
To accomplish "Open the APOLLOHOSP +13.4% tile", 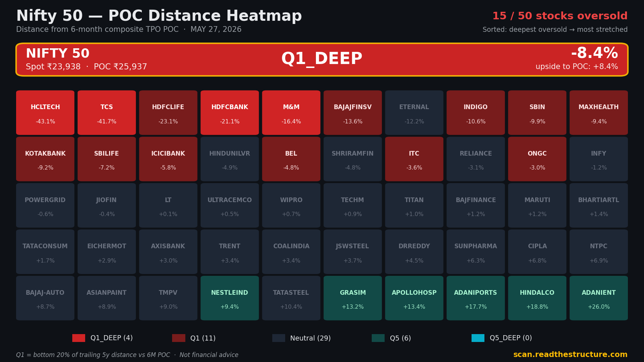I will pos(414,298).
